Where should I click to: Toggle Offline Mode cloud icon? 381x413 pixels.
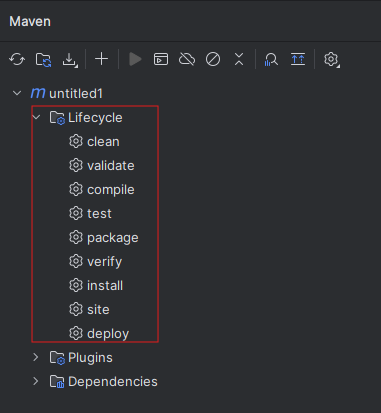tap(187, 59)
